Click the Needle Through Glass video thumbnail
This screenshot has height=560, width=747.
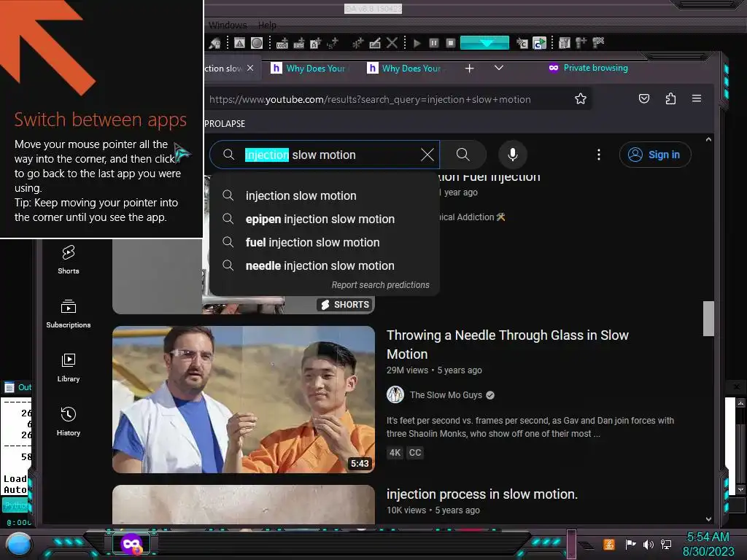pos(244,399)
